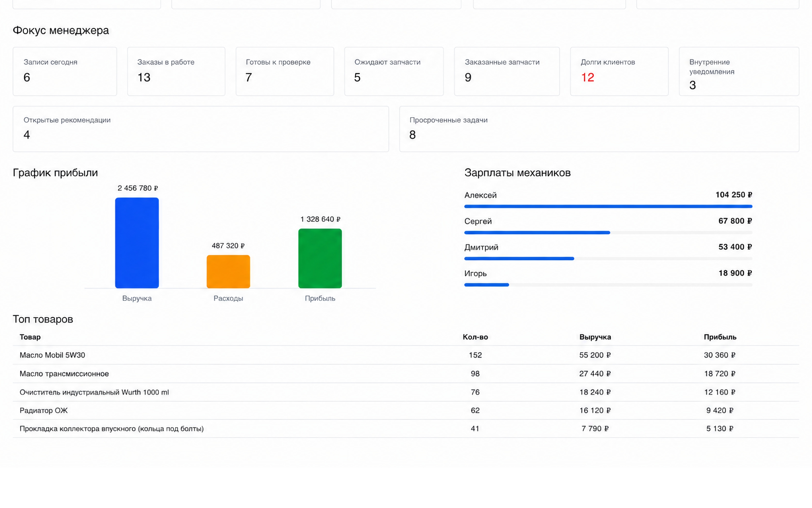Click revenue cell 16 120 ₽
This screenshot has width=812, height=508.
point(595,410)
